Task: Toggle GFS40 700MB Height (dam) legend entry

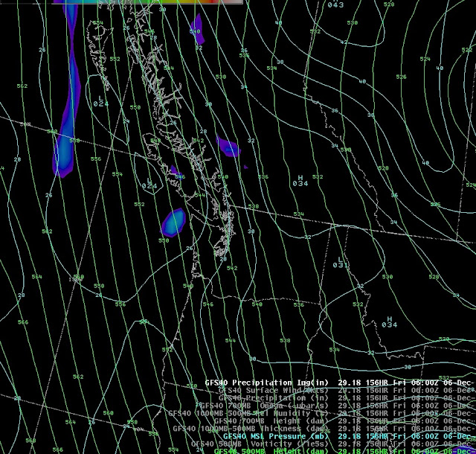Action: [344, 421]
